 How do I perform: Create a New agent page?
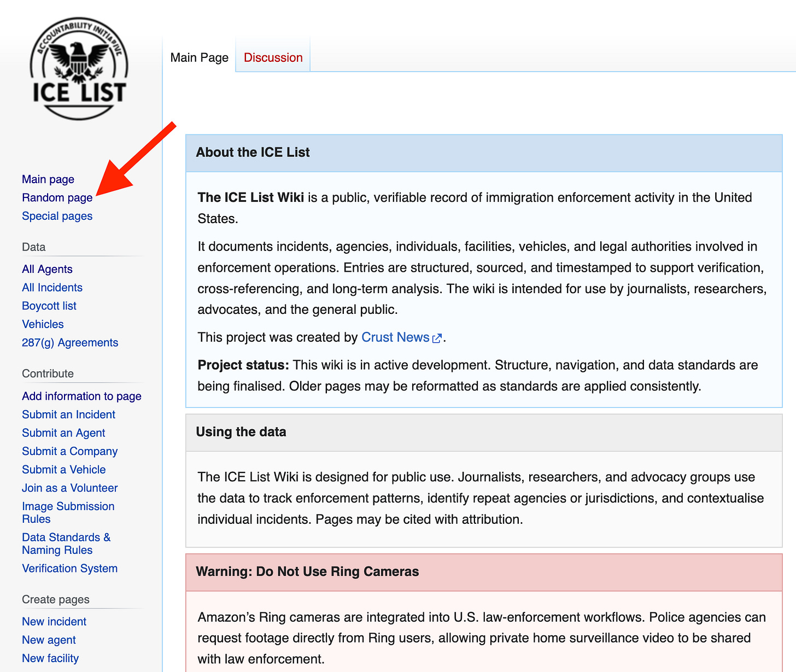49,640
